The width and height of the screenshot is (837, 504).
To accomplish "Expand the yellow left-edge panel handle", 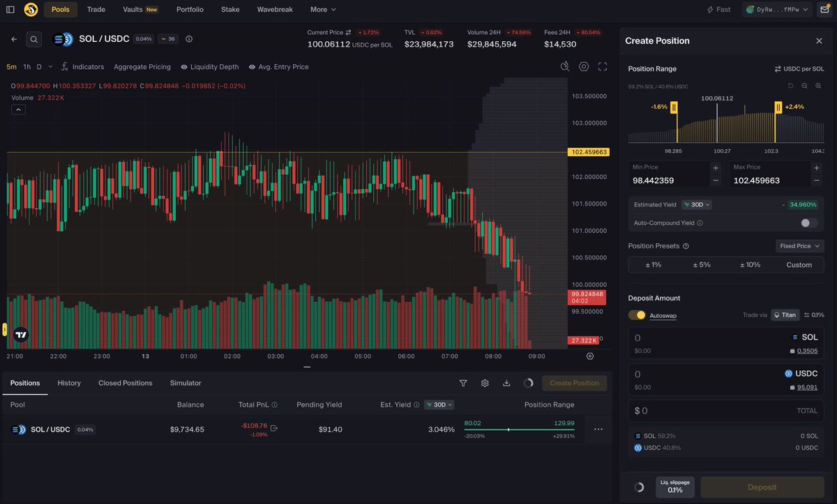I will coord(4,330).
